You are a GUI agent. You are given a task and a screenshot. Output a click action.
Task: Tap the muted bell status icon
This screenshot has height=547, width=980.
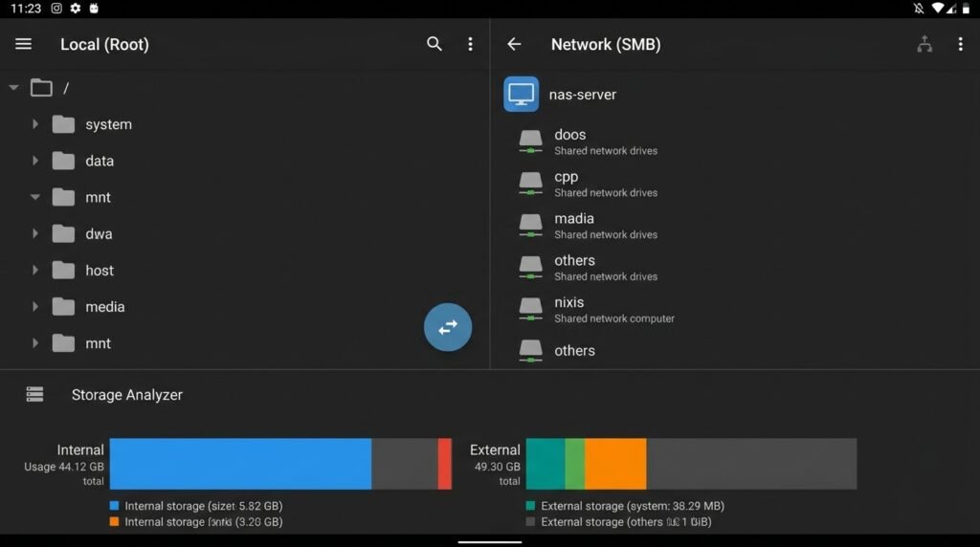coord(918,8)
